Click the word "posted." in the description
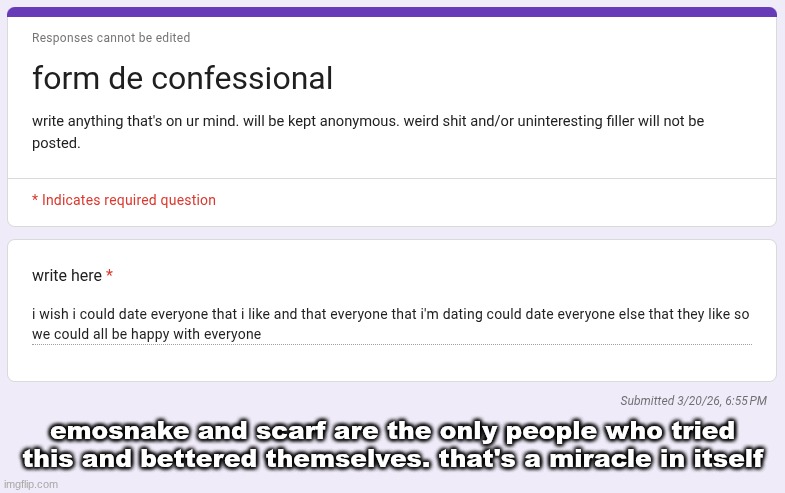Screen dimensions: 785x493 [x=56, y=143]
